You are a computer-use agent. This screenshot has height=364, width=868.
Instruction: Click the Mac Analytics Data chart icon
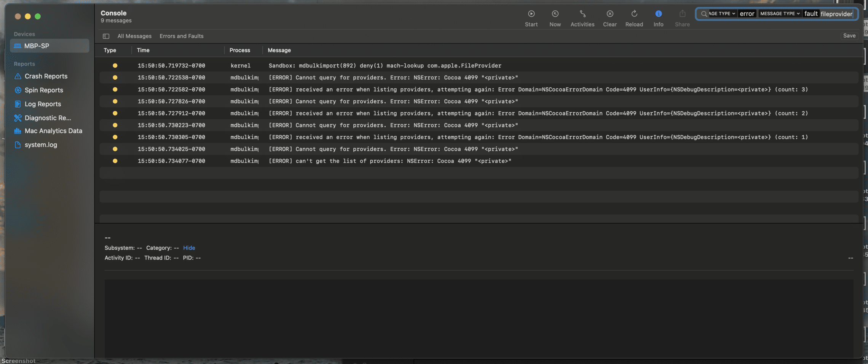[x=18, y=131]
